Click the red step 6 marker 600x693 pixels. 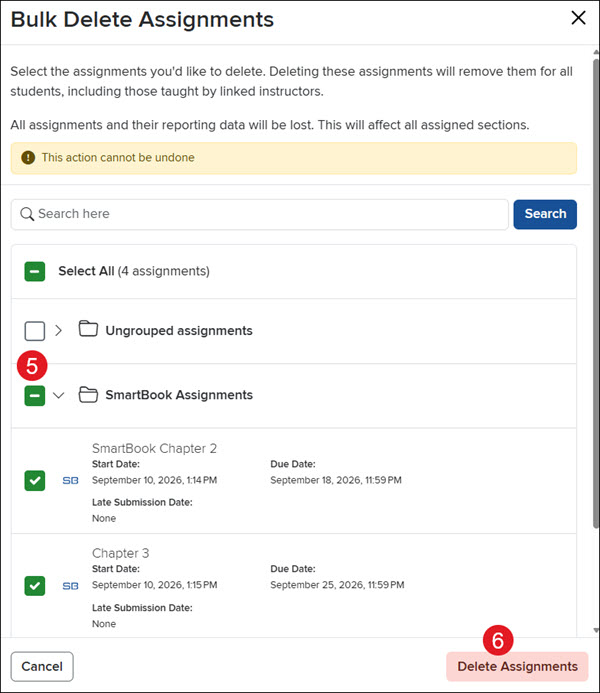[x=498, y=640]
